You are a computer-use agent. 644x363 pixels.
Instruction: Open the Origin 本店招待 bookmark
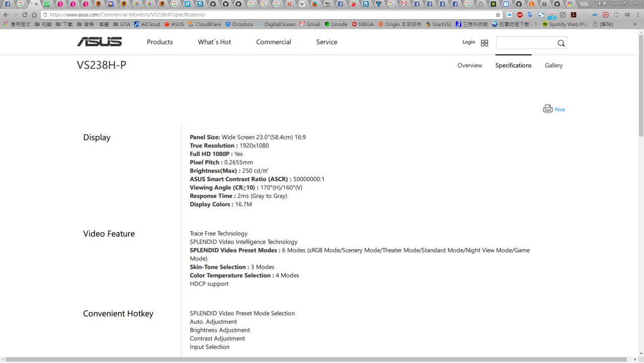tap(399, 24)
